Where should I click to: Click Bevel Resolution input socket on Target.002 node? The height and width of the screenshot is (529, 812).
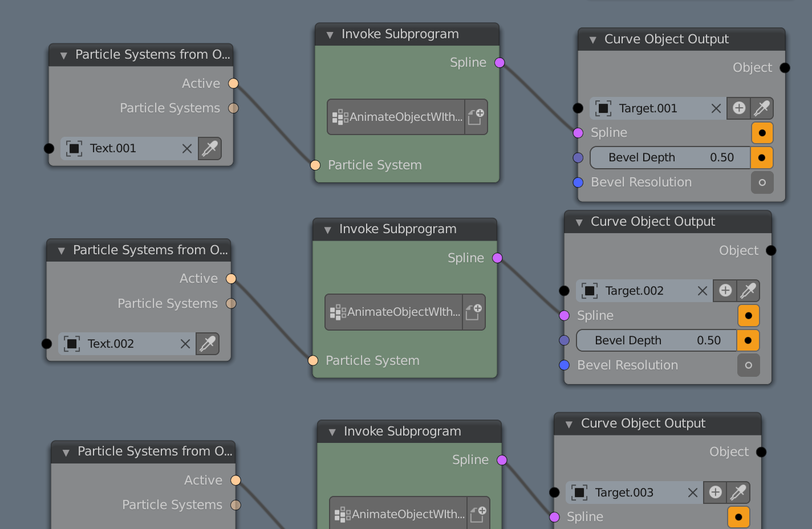point(564,365)
